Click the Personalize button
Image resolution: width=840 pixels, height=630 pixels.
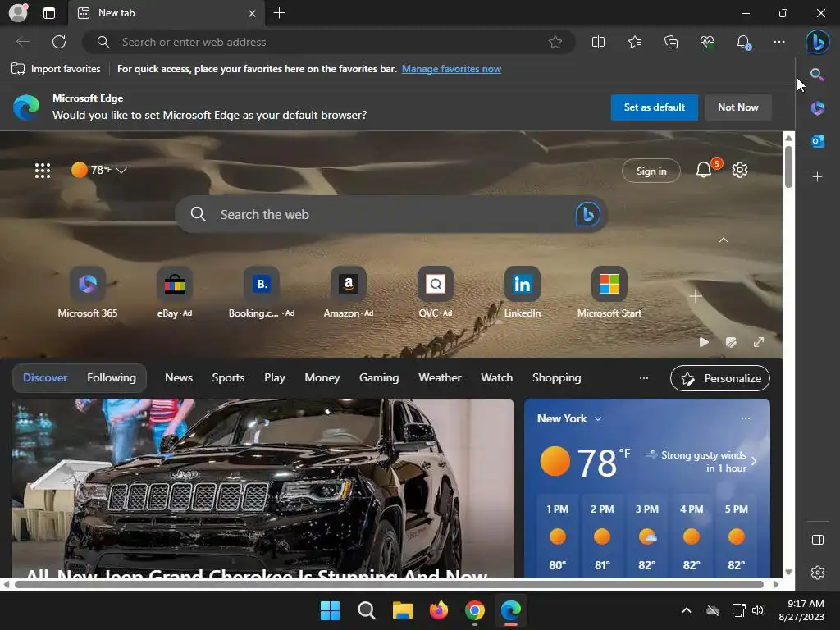(x=720, y=378)
